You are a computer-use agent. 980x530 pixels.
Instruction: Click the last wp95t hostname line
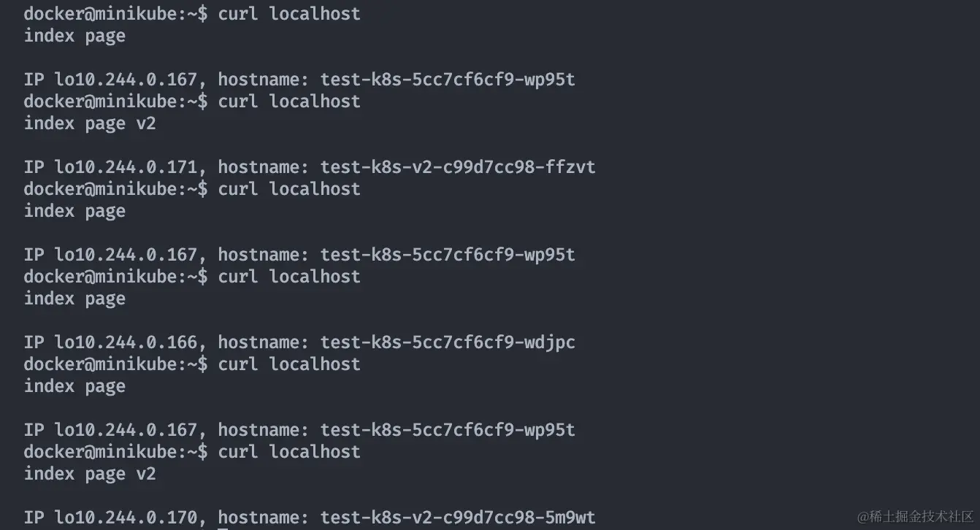(447, 430)
